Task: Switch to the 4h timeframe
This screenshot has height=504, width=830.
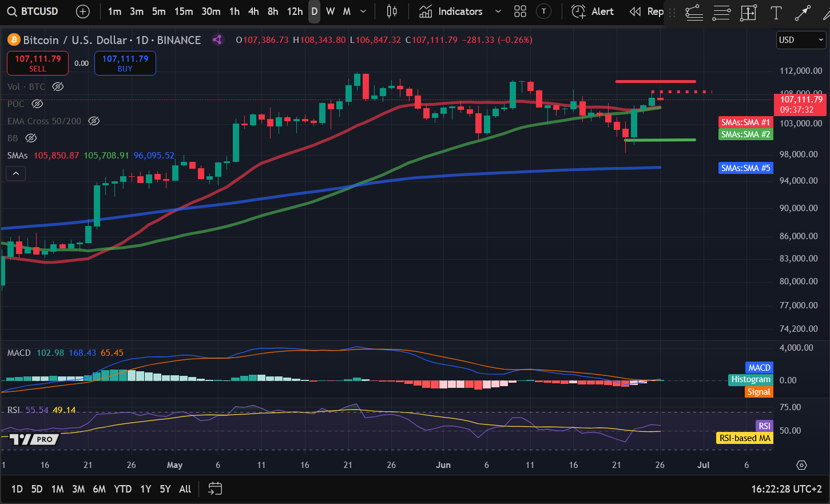Action: (253, 11)
